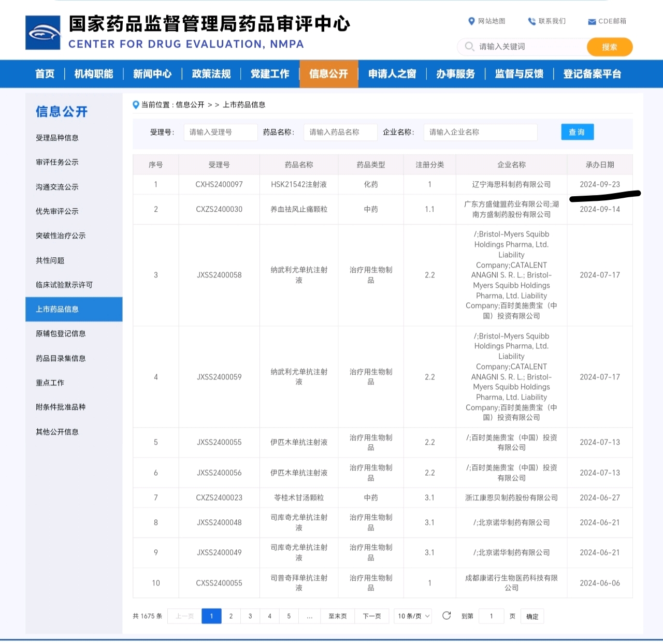Go to pagination page 2
This screenshot has height=644, width=663.
(x=231, y=616)
